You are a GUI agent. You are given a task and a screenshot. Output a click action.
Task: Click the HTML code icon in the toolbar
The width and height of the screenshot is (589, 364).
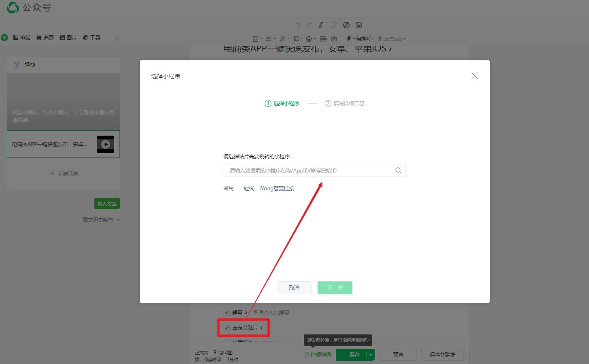tap(323, 38)
